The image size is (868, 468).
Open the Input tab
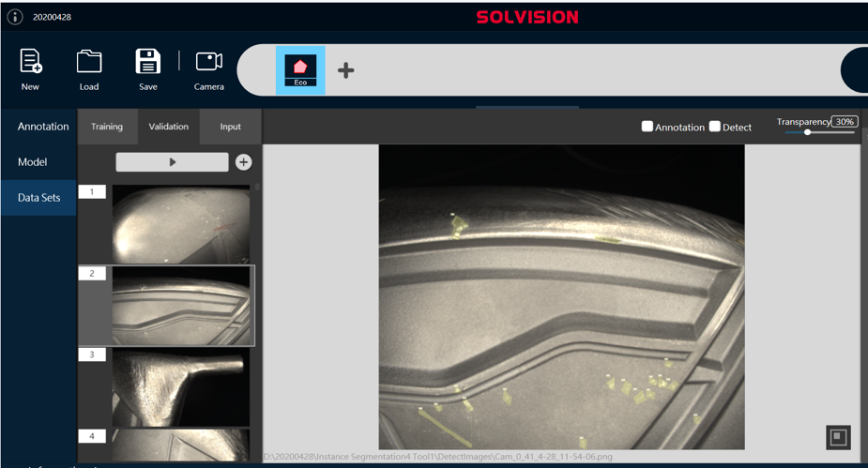tap(230, 127)
